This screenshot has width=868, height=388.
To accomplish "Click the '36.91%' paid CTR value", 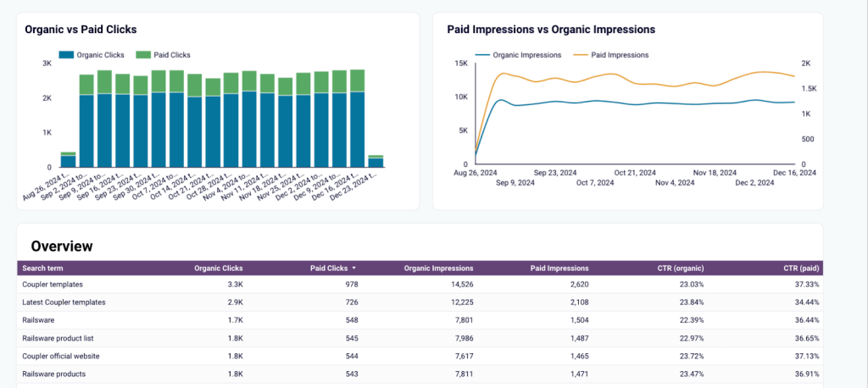I will pos(808,374).
